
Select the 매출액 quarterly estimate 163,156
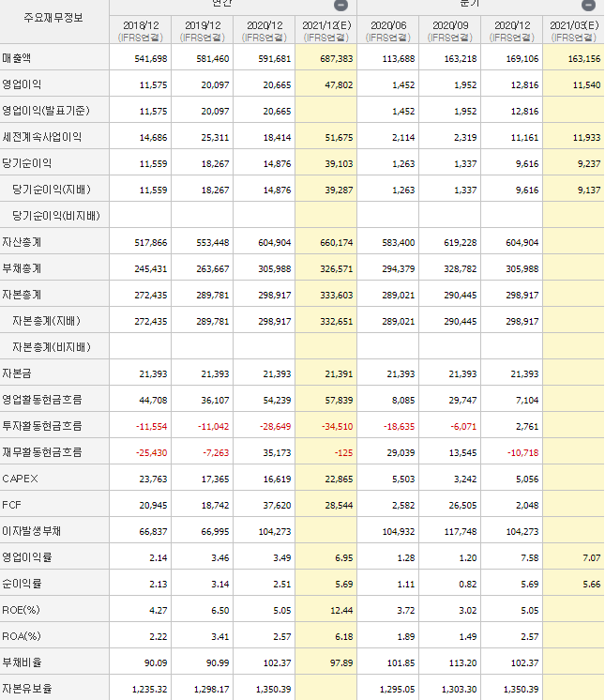[x=584, y=58]
